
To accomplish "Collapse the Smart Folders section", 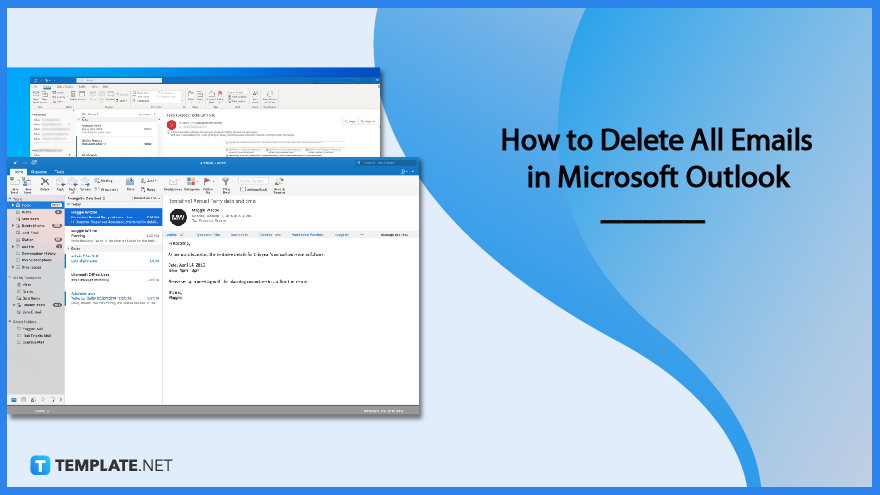I will click(10, 321).
